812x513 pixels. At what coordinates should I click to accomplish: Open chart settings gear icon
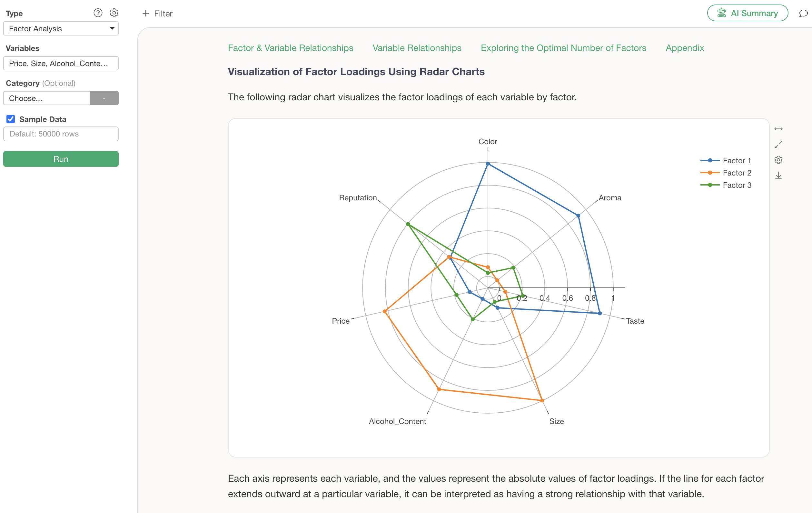pos(778,160)
